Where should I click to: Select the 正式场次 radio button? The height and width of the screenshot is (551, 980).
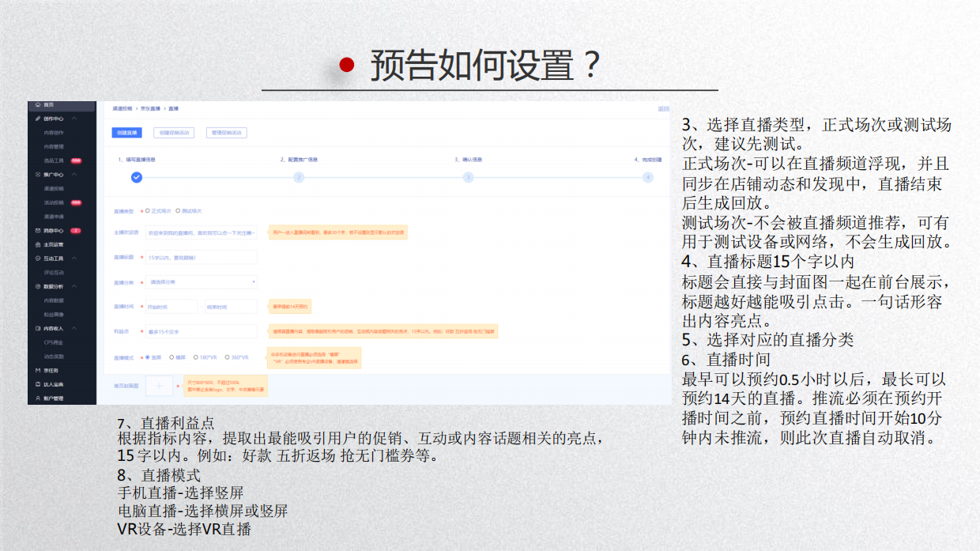click(x=149, y=210)
